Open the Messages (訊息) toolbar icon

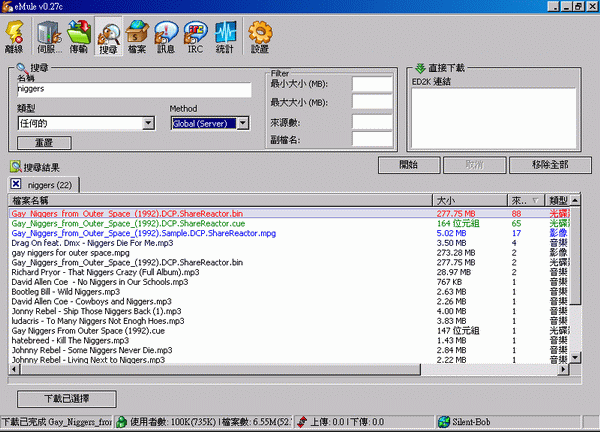166,36
